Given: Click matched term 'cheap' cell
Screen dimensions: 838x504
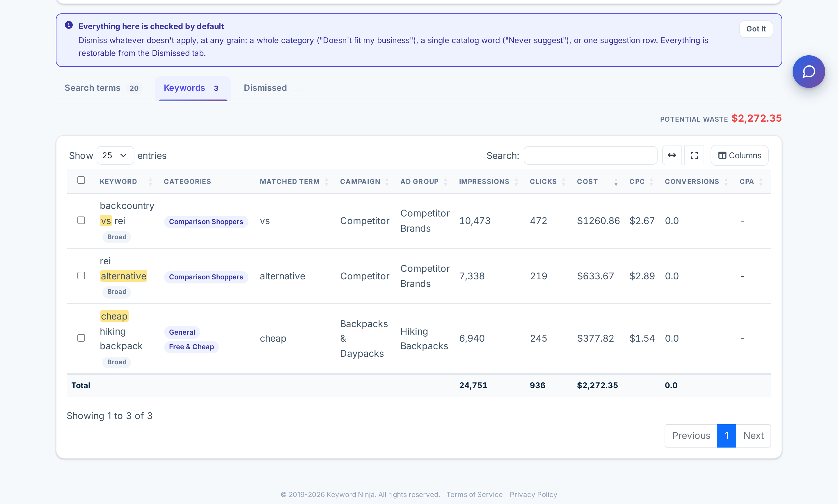Looking at the screenshot, I should point(273,338).
